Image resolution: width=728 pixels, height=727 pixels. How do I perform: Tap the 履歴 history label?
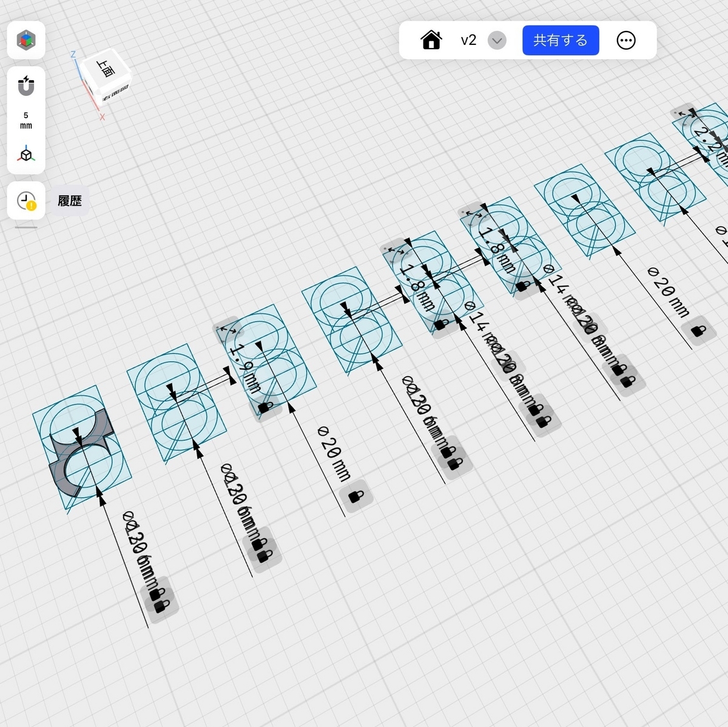click(x=69, y=201)
